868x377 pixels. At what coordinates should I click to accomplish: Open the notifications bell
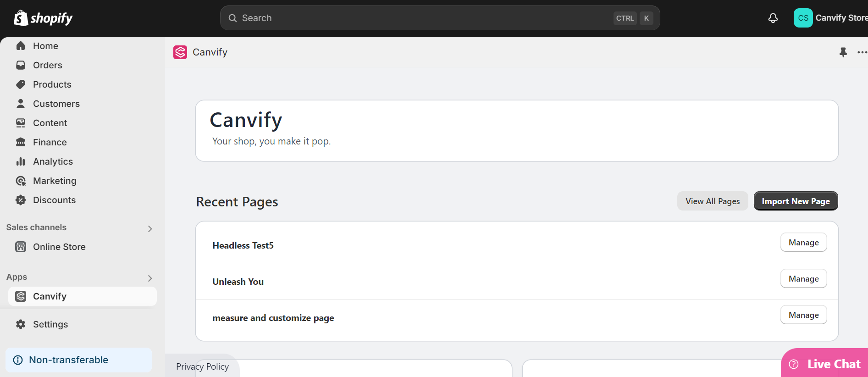coord(773,18)
